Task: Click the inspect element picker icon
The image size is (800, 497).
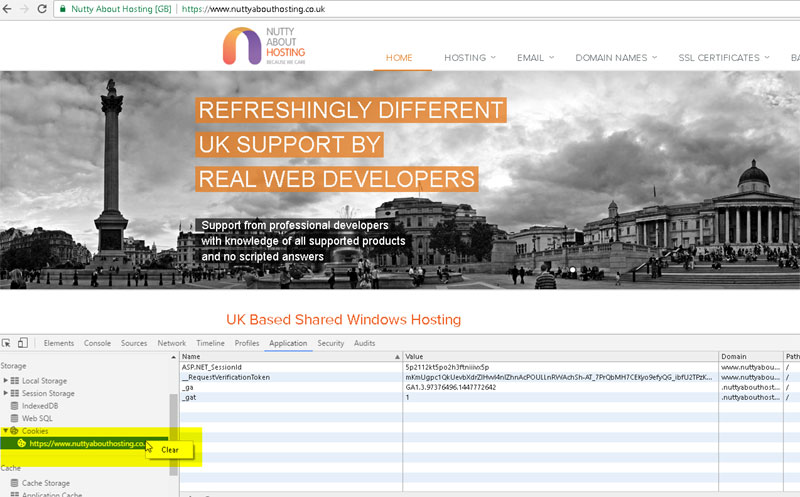Action: (7, 343)
